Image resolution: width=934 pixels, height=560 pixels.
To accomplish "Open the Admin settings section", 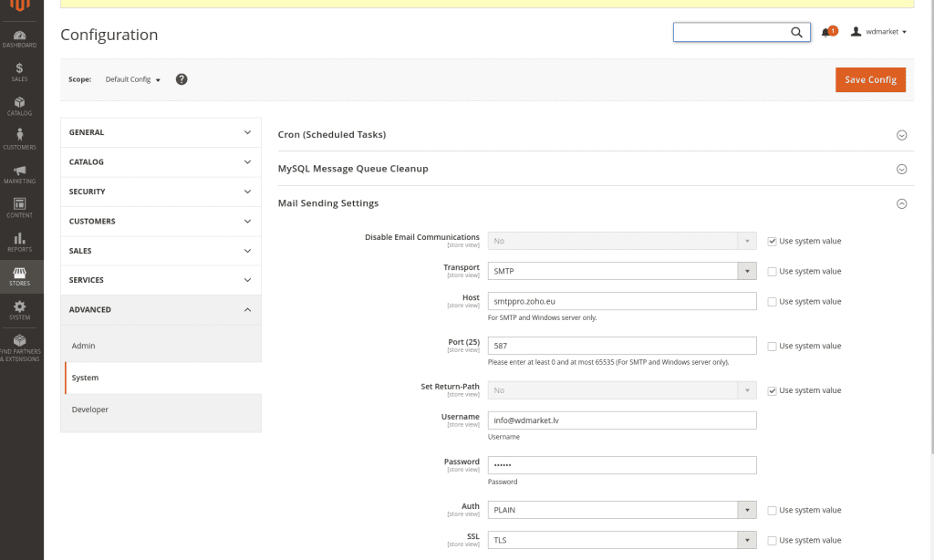I will [85, 346].
